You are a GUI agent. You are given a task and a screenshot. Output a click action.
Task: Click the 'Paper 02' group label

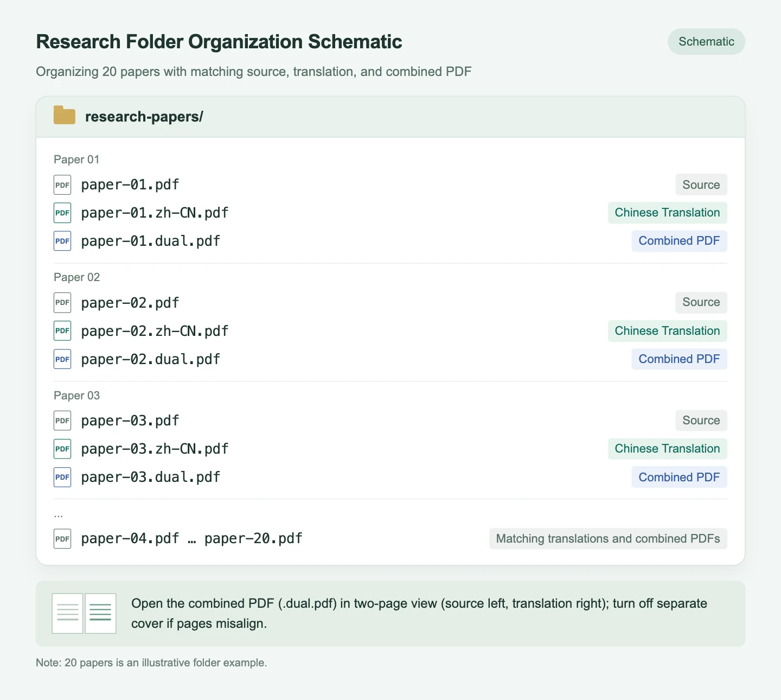76,277
